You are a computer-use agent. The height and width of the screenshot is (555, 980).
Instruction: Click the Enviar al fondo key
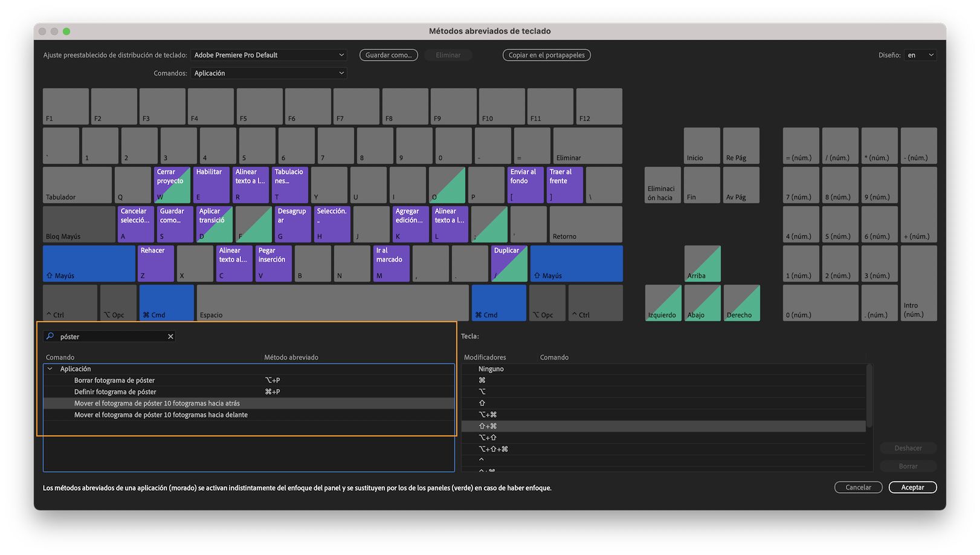pyautogui.click(x=526, y=184)
